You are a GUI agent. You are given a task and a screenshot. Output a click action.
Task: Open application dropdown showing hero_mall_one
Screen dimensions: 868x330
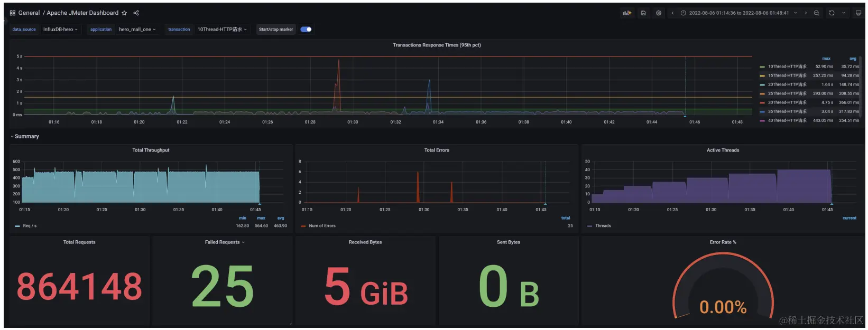137,30
